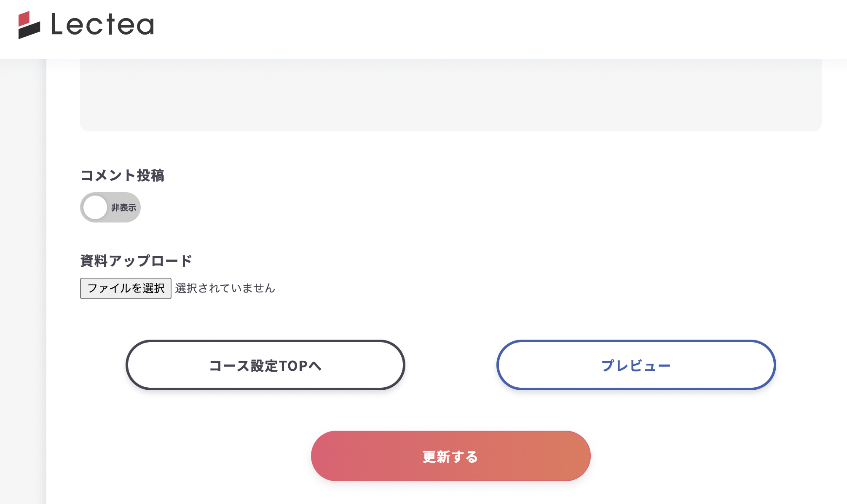Click the コメント投稿 section heading
This screenshot has height=504, width=847.
(x=122, y=175)
